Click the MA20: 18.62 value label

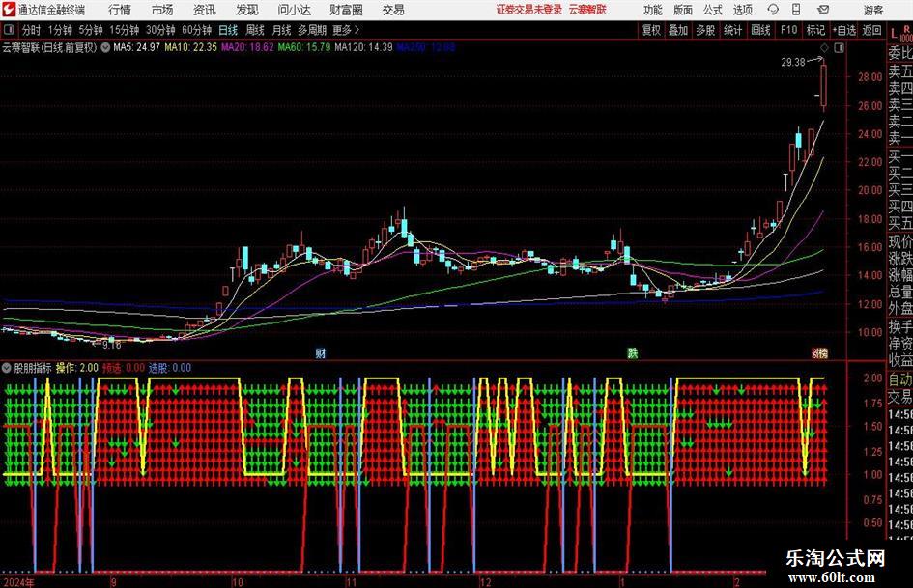pos(247,47)
